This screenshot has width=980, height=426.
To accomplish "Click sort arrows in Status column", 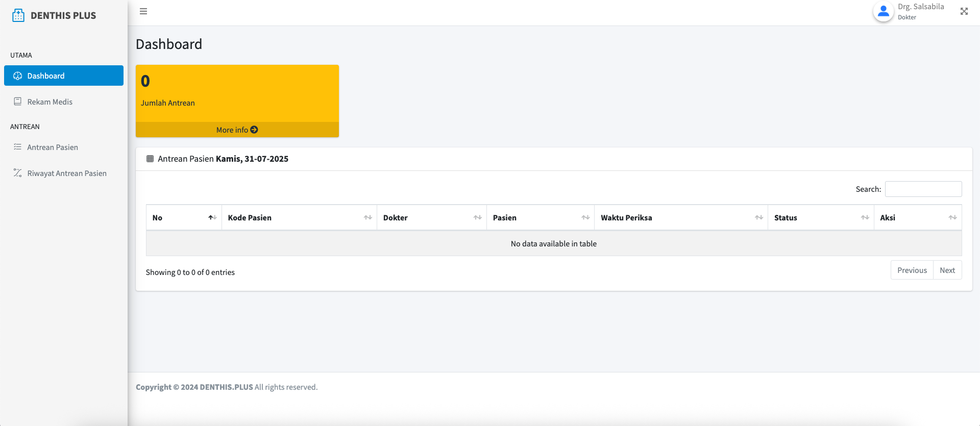I will 865,217.
